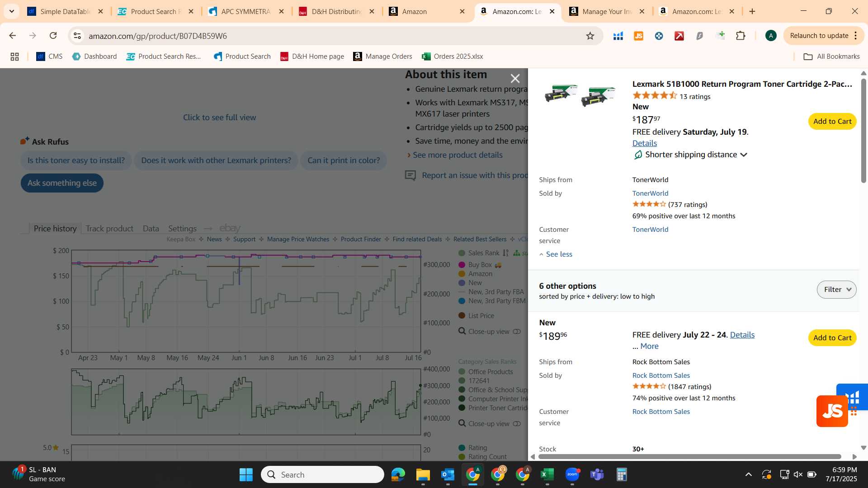Toggle the New price series

coord(470,283)
